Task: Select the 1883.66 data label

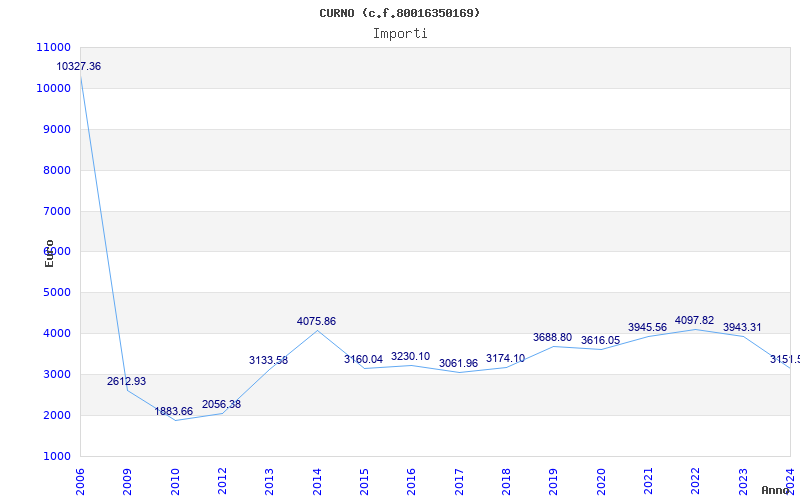Action: click(x=174, y=411)
